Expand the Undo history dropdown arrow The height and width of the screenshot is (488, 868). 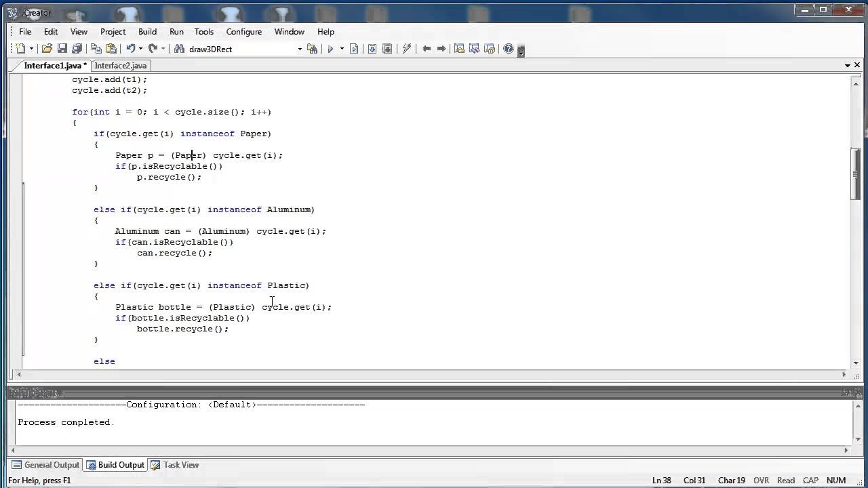140,49
